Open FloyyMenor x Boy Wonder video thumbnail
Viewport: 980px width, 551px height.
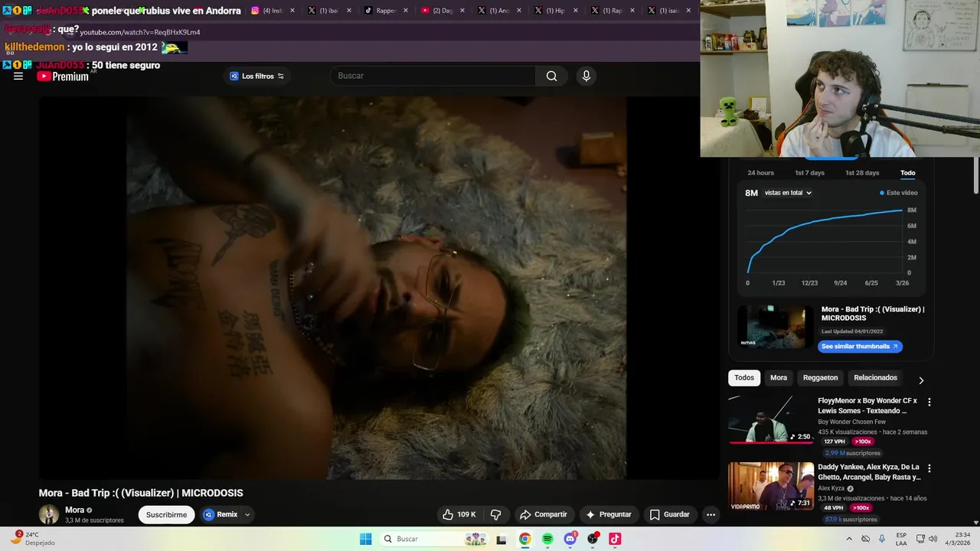coord(771,419)
